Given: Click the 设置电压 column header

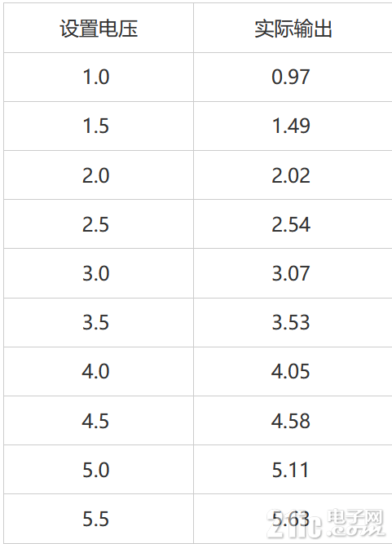Looking at the screenshot, I should coord(99,29).
